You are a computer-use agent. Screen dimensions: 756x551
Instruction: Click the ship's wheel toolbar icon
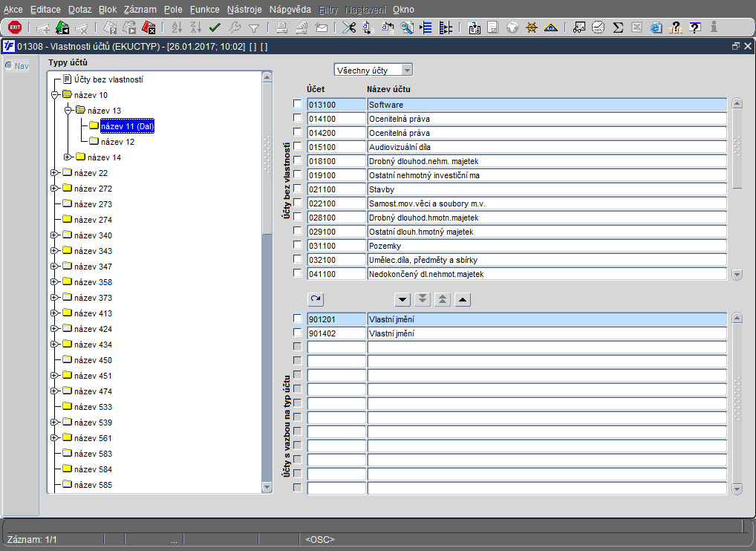531,27
